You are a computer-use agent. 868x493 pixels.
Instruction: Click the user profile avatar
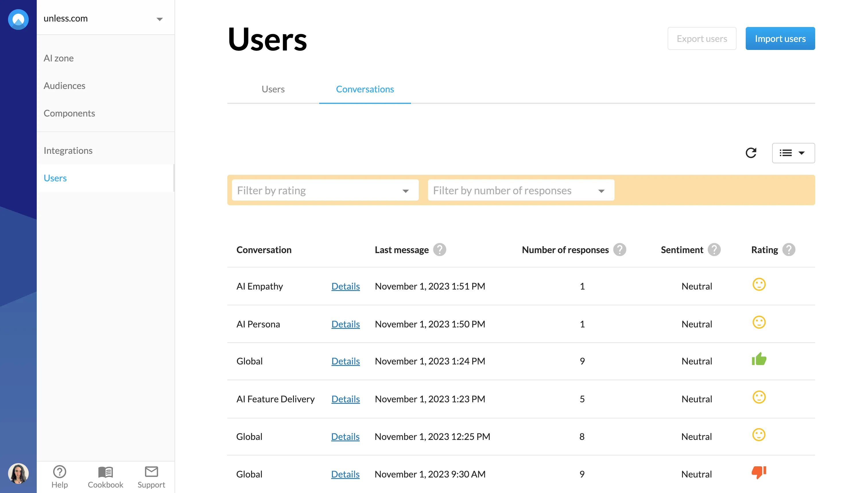tap(18, 473)
